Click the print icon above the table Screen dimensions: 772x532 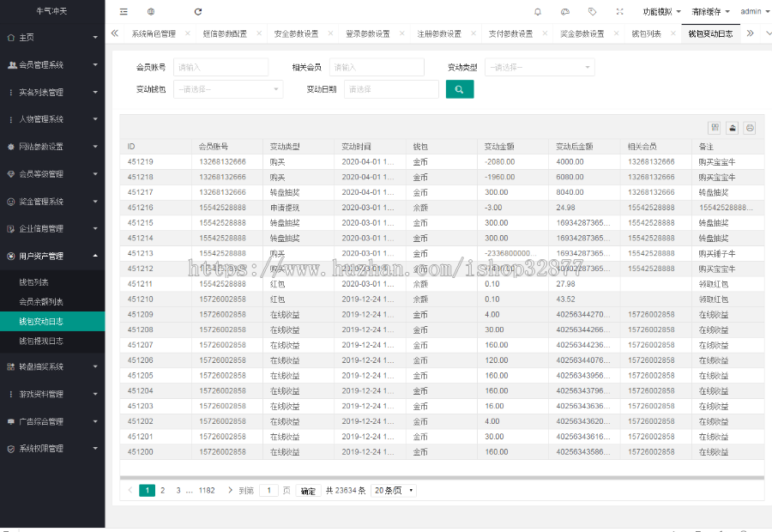pos(749,127)
